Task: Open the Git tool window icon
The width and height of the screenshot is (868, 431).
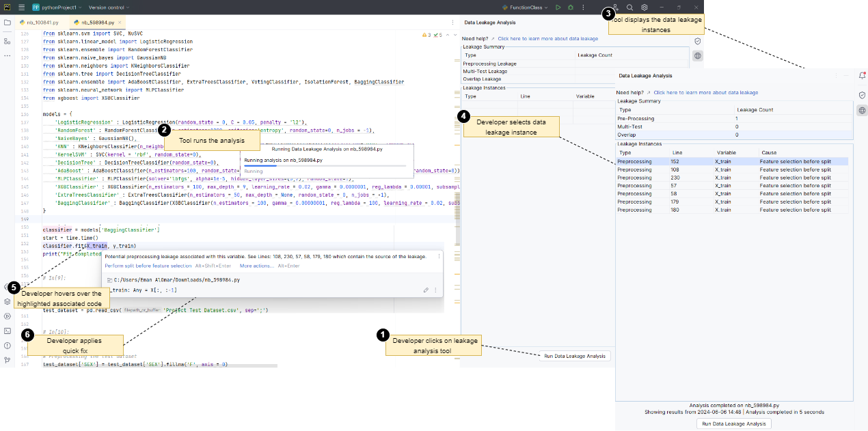Action: [x=7, y=359]
